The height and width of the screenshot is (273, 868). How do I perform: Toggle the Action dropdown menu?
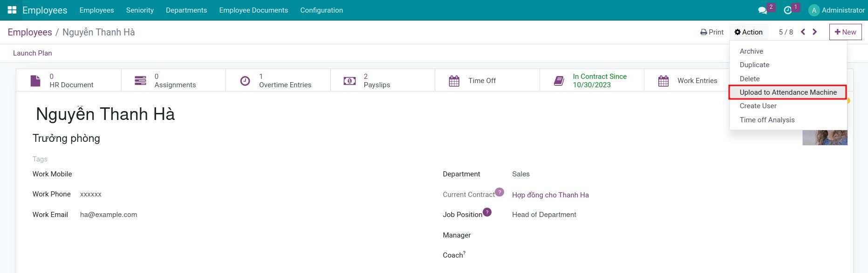click(x=748, y=32)
